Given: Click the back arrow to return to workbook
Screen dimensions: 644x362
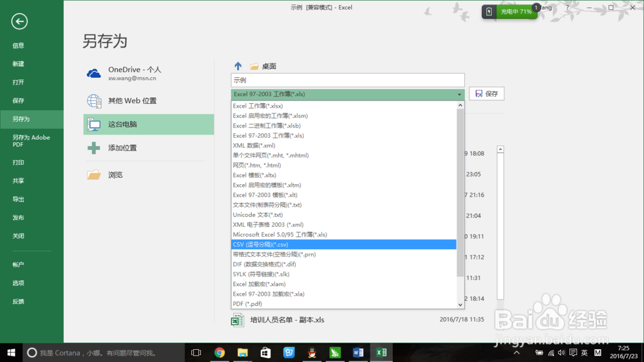Looking at the screenshot, I should click(x=19, y=21).
